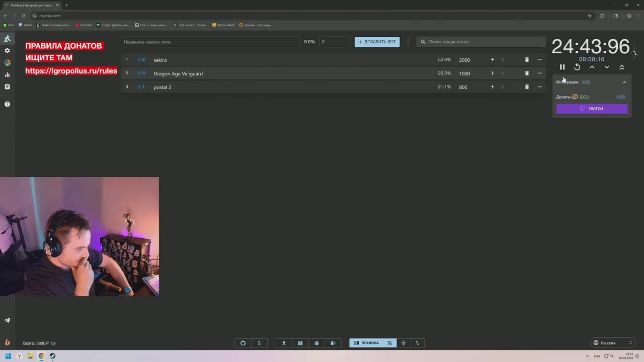
Task: Click the bug report icon in bottom toolbar
Action: pos(316,343)
